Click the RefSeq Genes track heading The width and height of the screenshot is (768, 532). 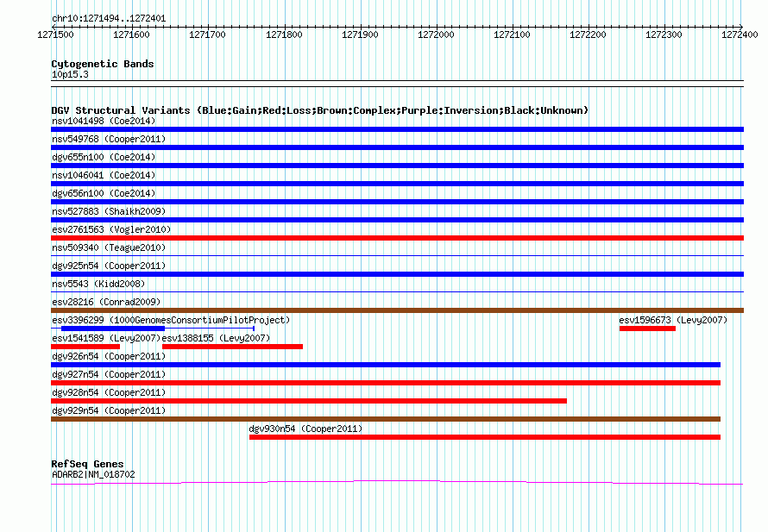[87, 464]
